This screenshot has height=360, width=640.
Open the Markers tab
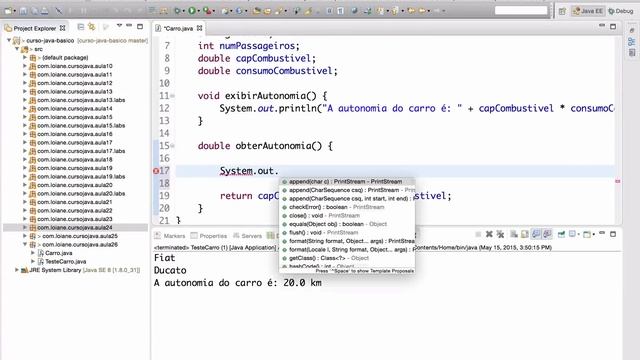point(170,236)
